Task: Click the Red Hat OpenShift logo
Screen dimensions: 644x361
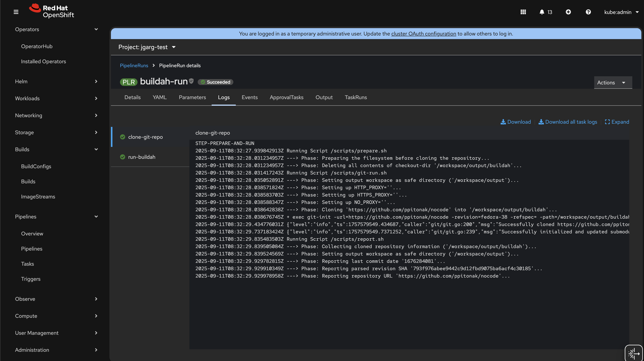Action: (x=52, y=11)
